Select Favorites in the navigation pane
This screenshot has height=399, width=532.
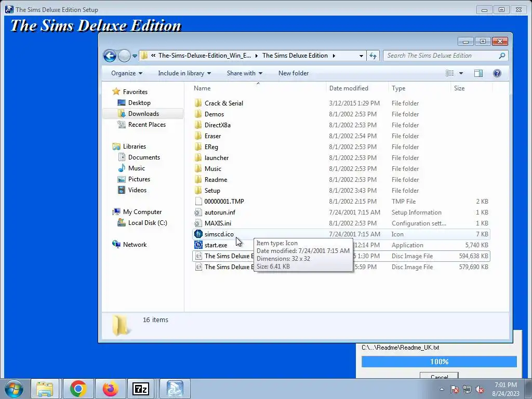click(x=135, y=91)
